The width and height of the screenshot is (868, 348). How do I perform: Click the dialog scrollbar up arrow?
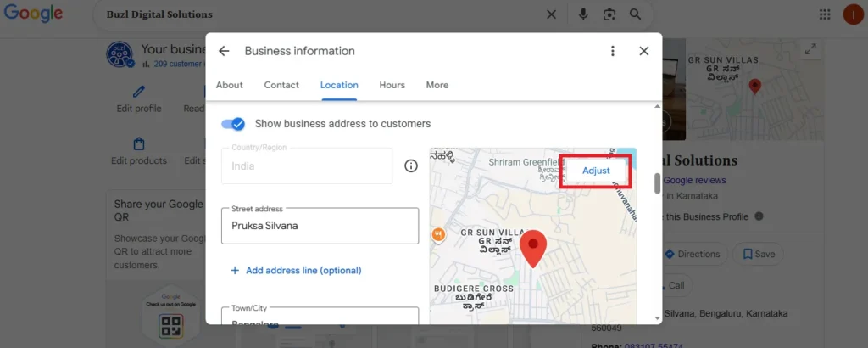click(x=658, y=106)
